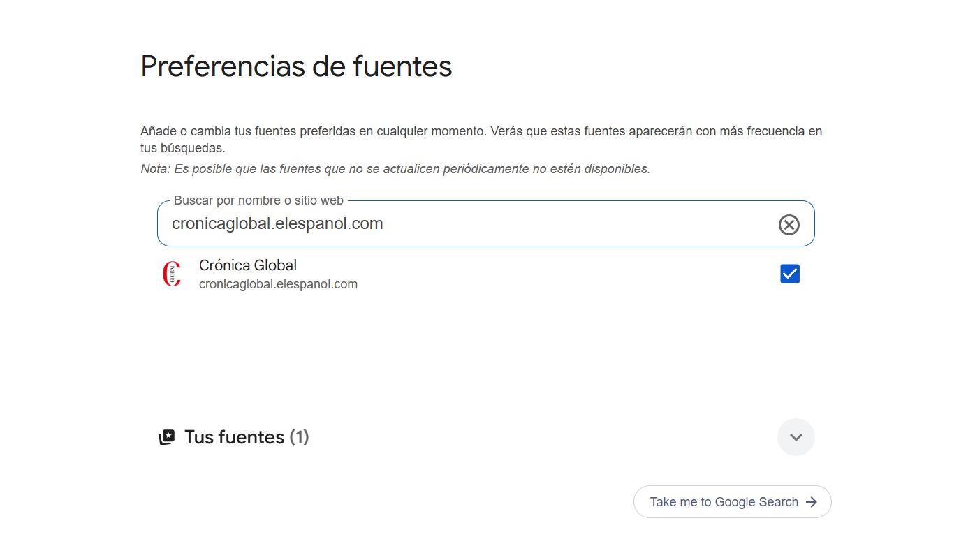Expand the Tus fuentes section
Viewport: 975px width, 560px height.
pos(796,437)
